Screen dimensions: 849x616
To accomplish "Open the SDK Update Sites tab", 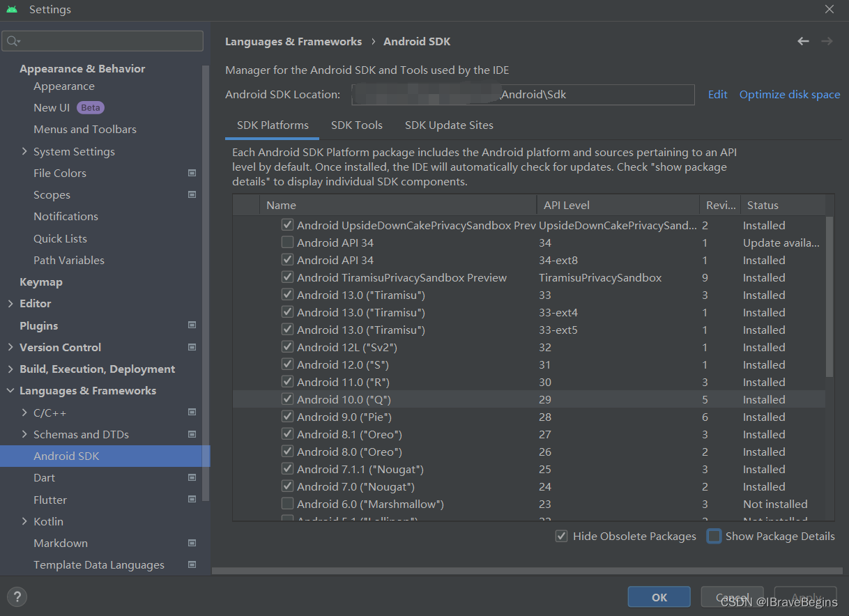I will click(x=449, y=125).
